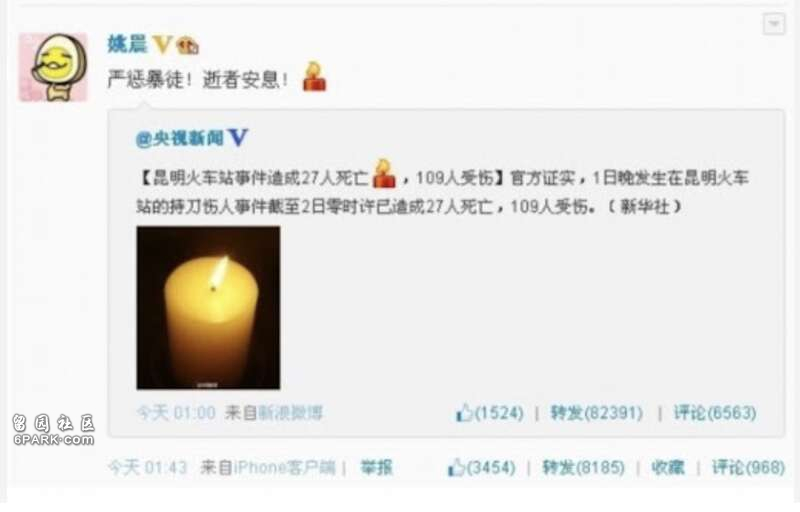The height and width of the screenshot is (512, 800).
Task: Click the membership badge icon after the gold V
Action: pos(187,46)
